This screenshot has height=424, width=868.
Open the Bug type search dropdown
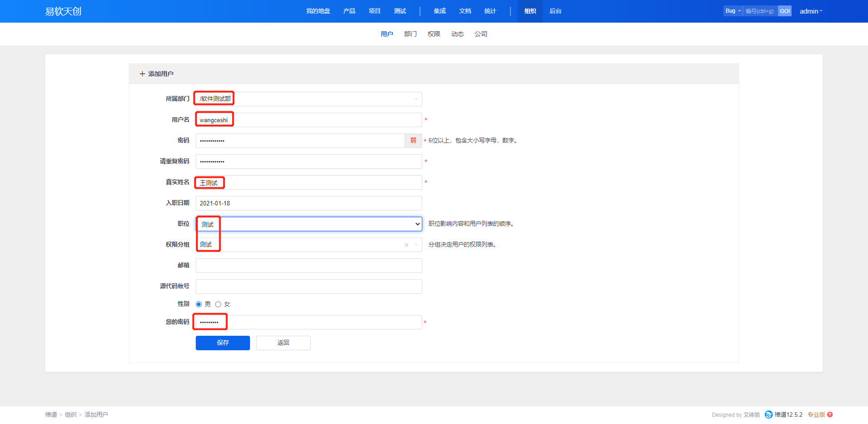click(x=733, y=11)
